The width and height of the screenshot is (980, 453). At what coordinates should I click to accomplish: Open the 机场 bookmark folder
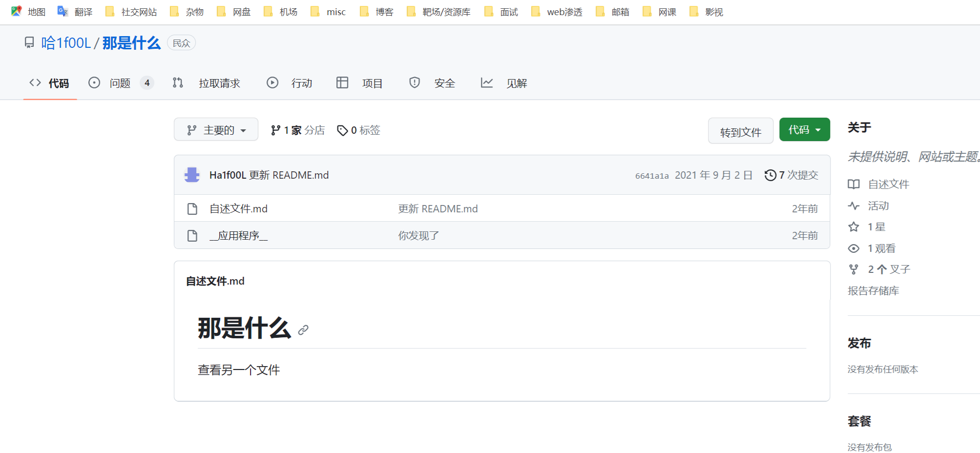(x=280, y=12)
